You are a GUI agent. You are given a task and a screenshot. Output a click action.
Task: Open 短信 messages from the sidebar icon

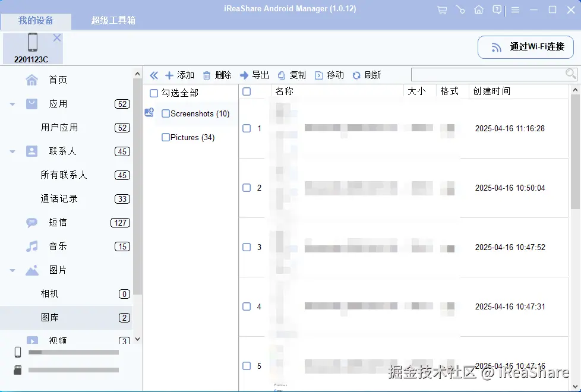(x=31, y=223)
